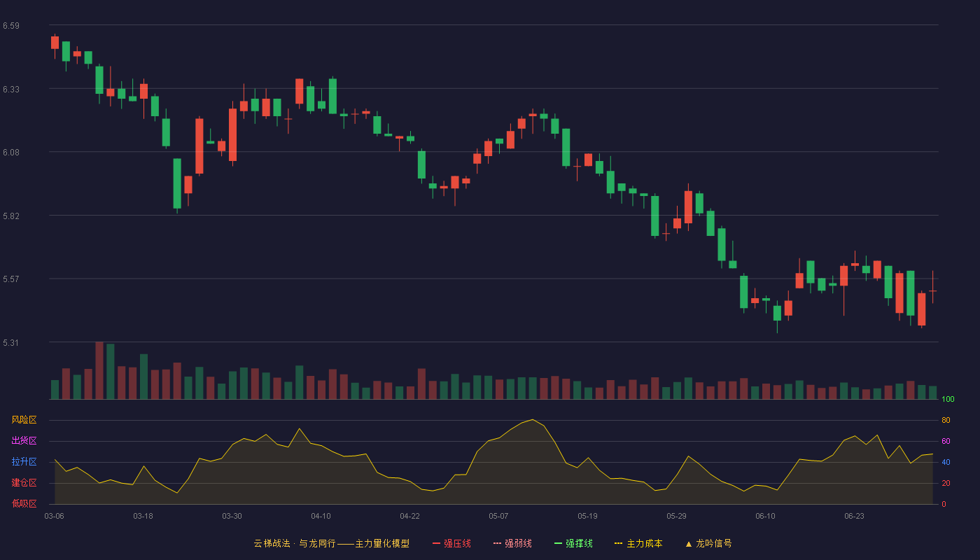This screenshot has width=980, height=560.
Task: Click the 05-29 date label
Action: coord(676,516)
